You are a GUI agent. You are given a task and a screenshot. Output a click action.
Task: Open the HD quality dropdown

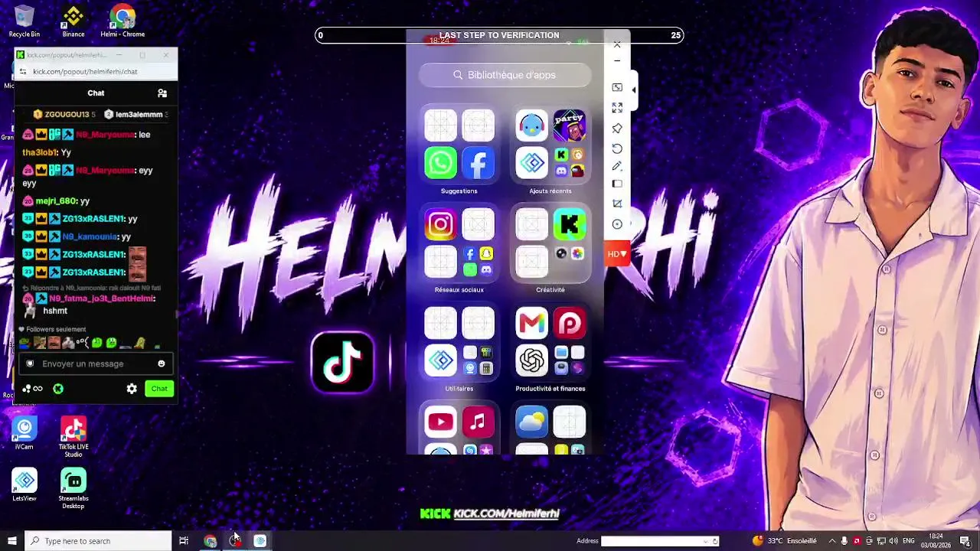[617, 253]
